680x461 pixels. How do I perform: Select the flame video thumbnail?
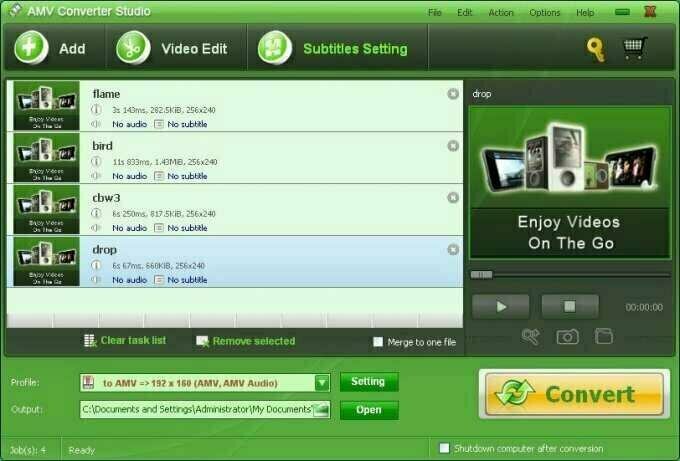46,106
